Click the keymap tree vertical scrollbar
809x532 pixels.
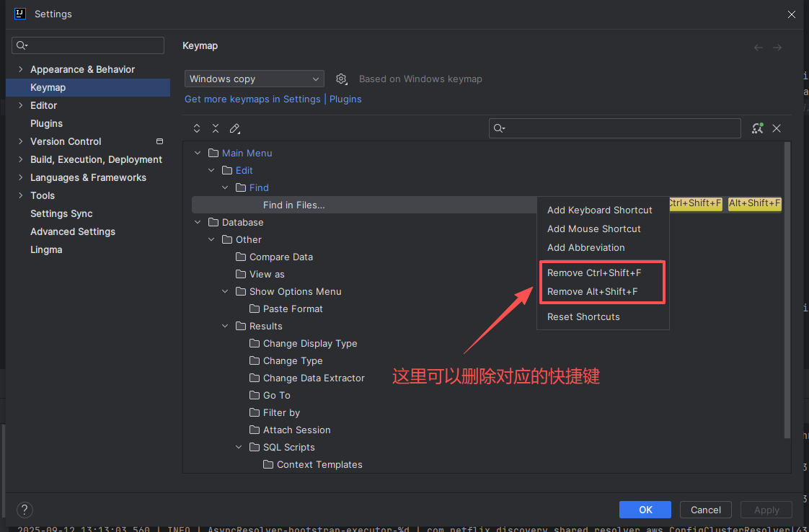point(787,290)
